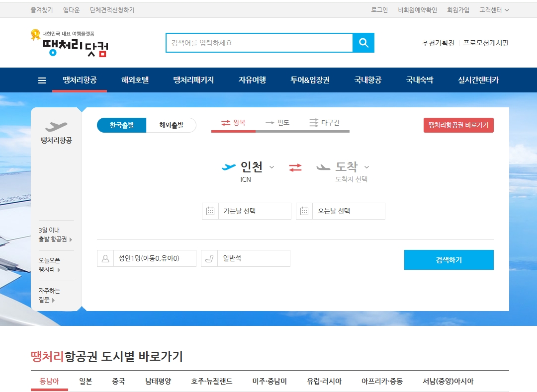
Task: Click the 앱다운 link
Action: point(71,10)
